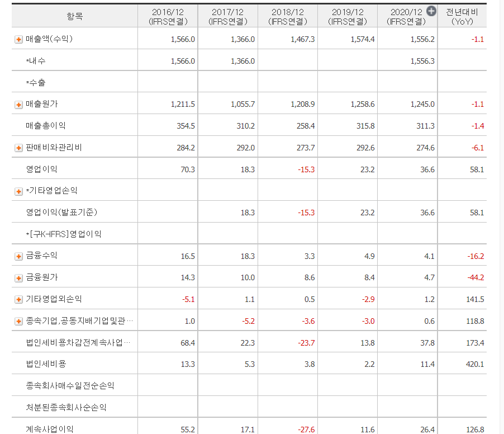The width and height of the screenshot is (504, 434).
Task: Select the 금융원가 row label
Action: pos(42,277)
